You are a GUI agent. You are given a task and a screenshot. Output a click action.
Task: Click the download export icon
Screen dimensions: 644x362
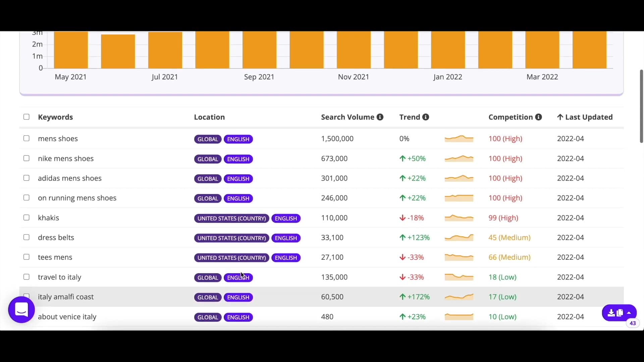tap(611, 313)
